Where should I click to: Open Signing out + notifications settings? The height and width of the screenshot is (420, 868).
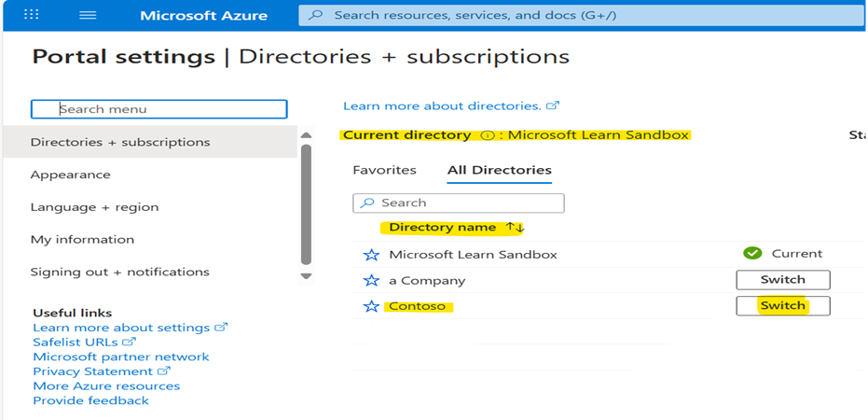119,272
